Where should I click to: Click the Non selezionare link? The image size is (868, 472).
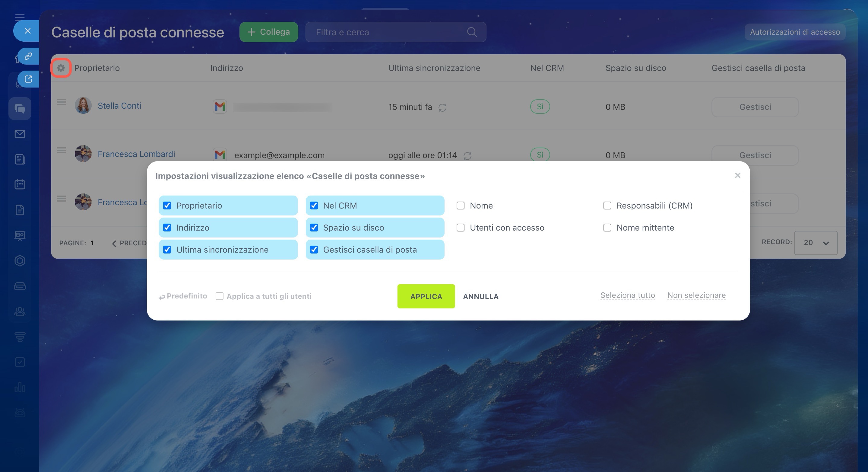pos(696,295)
